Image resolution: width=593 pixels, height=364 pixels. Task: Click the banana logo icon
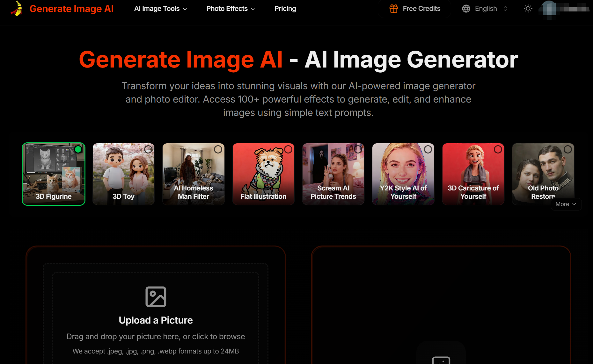[x=17, y=9]
